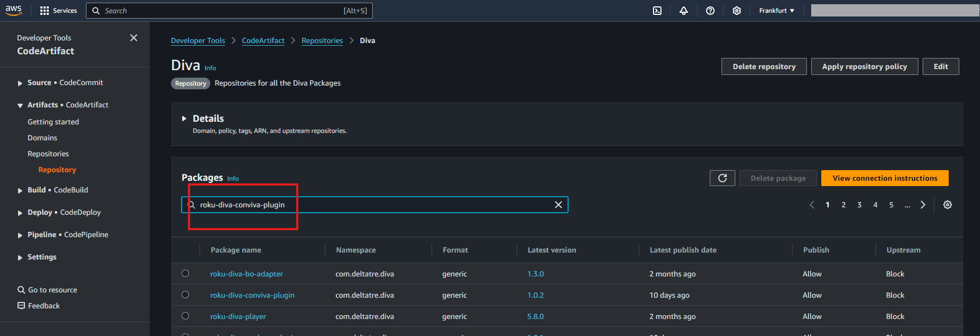Click the Edit repository button
This screenshot has width=980, height=336.
(941, 66)
